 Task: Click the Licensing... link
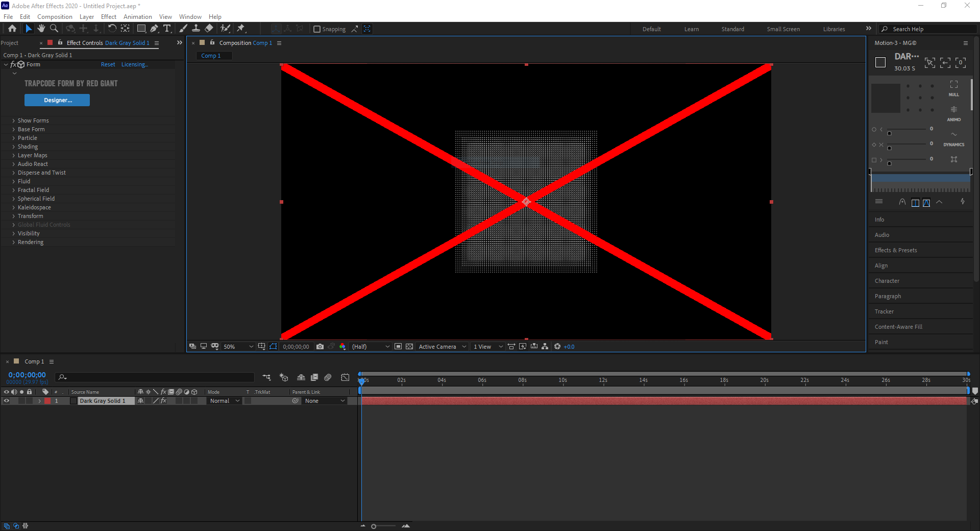point(135,64)
